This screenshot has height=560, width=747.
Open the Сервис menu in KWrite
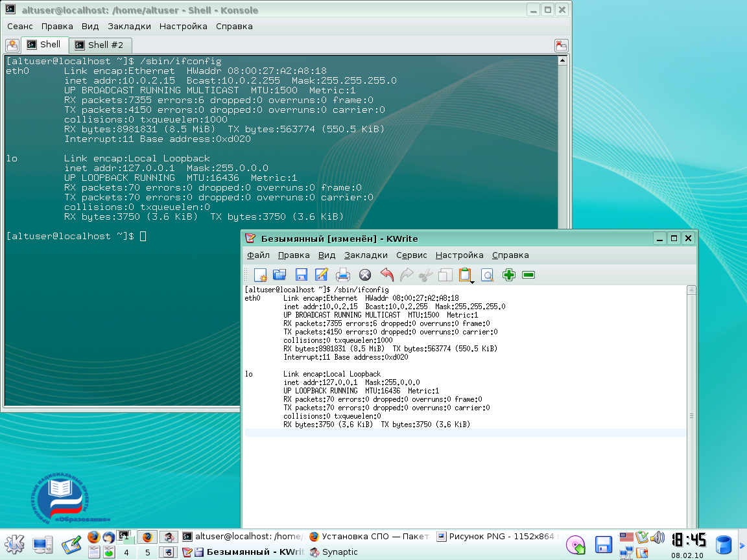(x=412, y=255)
